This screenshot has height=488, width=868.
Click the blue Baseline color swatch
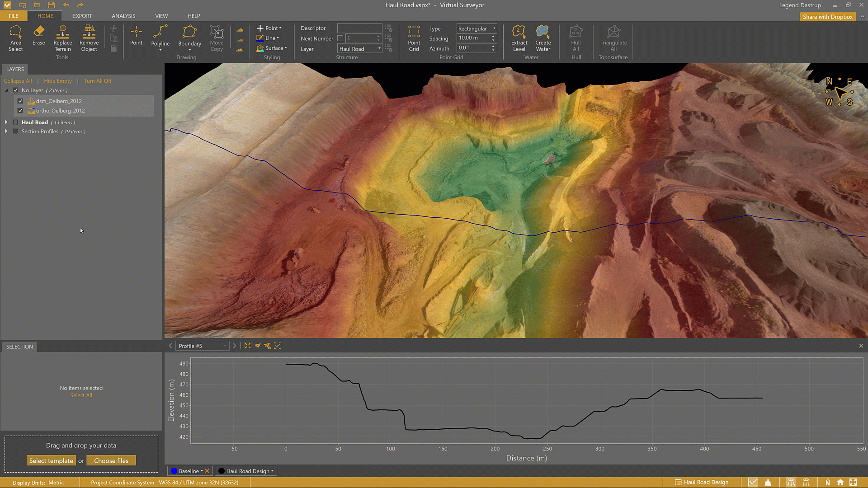point(174,471)
